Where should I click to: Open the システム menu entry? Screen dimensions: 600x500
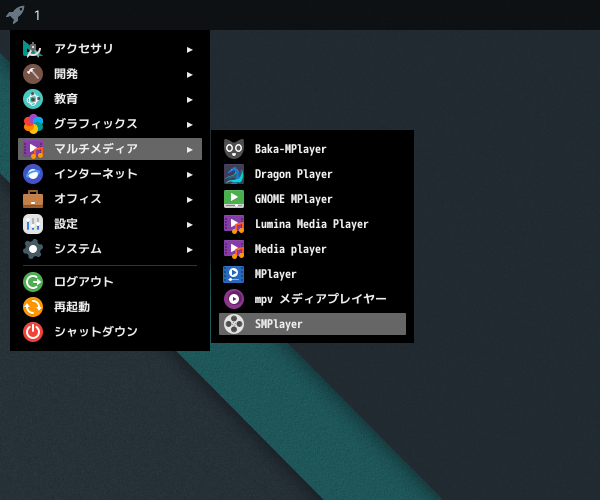tap(110, 249)
